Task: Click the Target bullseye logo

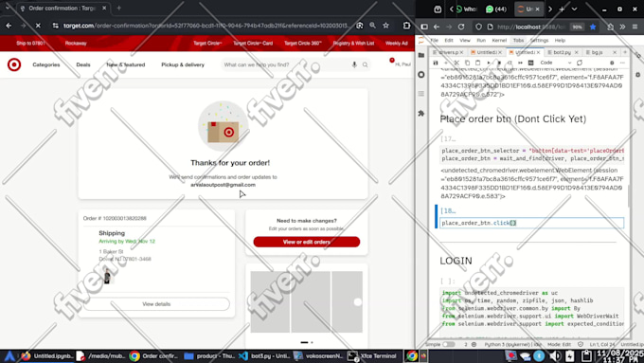Action: coord(14,64)
